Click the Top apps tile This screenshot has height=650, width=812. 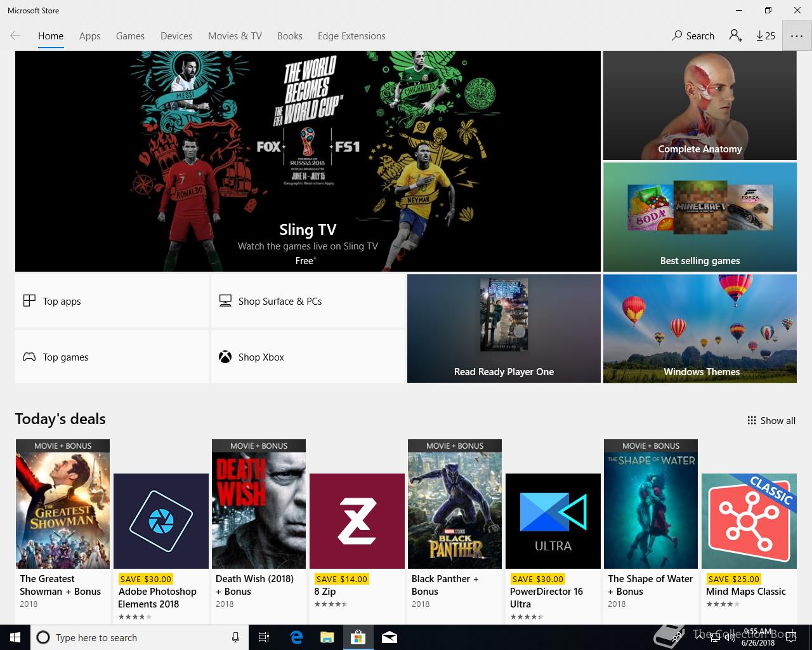[x=112, y=301]
